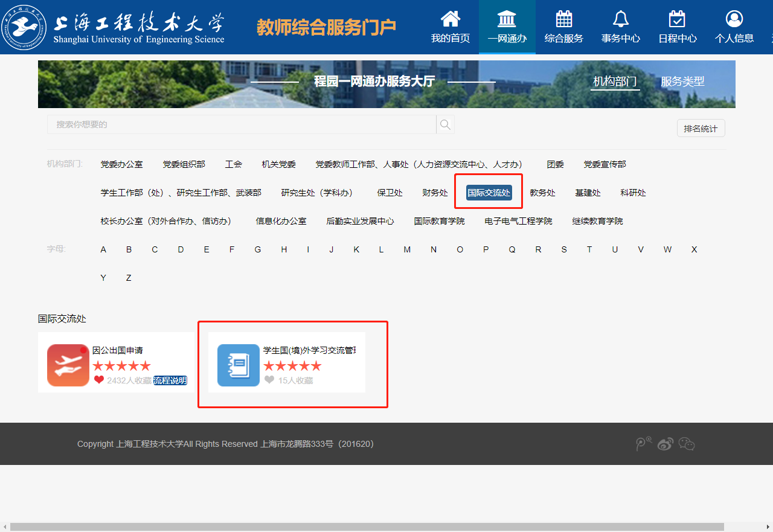Image resolution: width=773 pixels, height=532 pixels.
Task: Toggle favorite heart on 学生国(境)外学习交流
Action: click(x=269, y=380)
